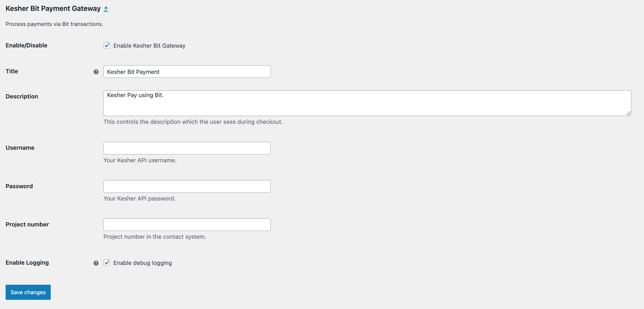Click the Description textarea resize handle

(628, 113)
